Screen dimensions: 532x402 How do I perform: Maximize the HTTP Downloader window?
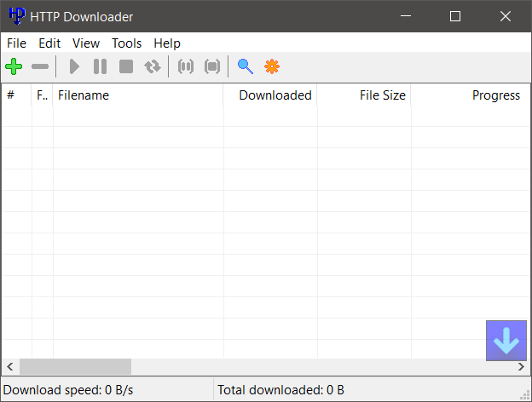[455, 16]
